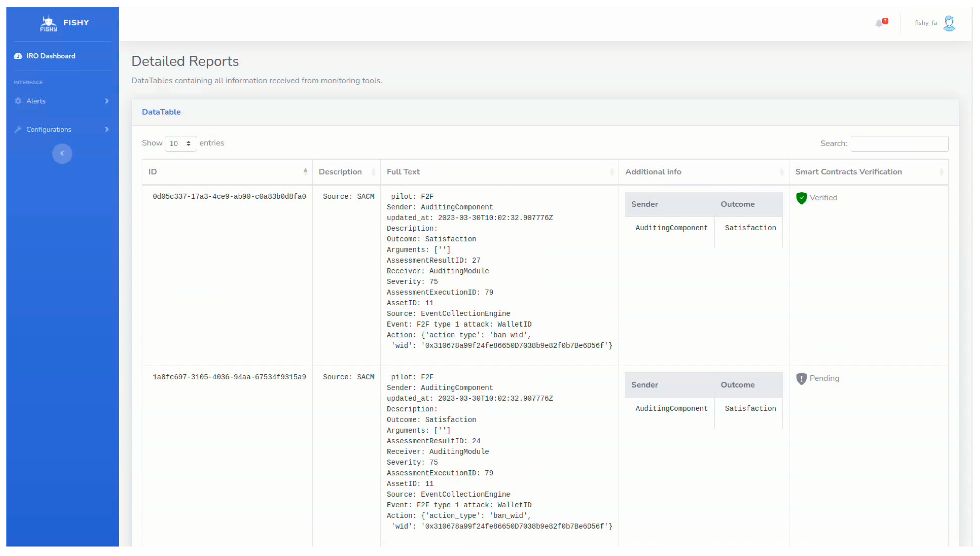This screenshot has height=556, width=980.
Task: Sort by Additional info column header
Action: point(703,172)
